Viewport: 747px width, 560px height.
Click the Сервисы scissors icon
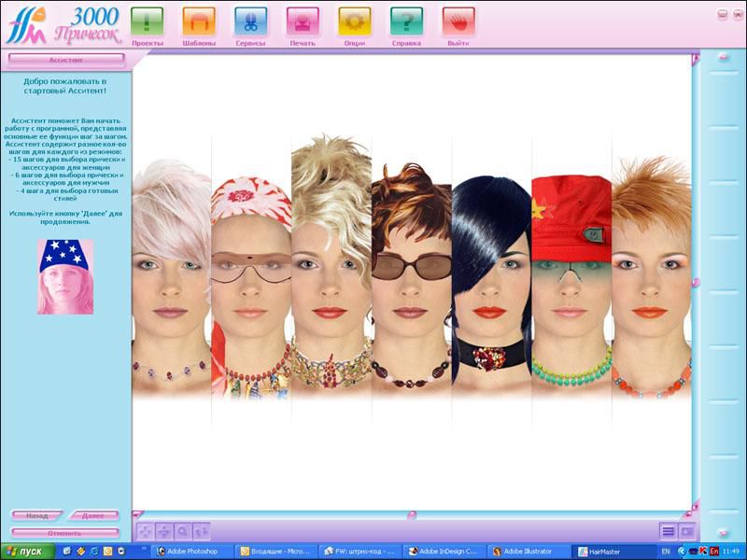pyautogui.click(x=250, y=21)
